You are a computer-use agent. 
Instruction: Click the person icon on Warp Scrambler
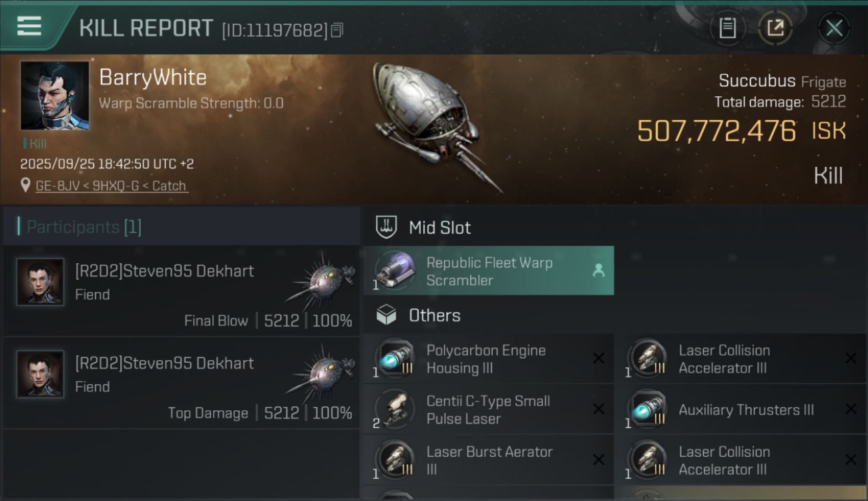tap(598, 271)
